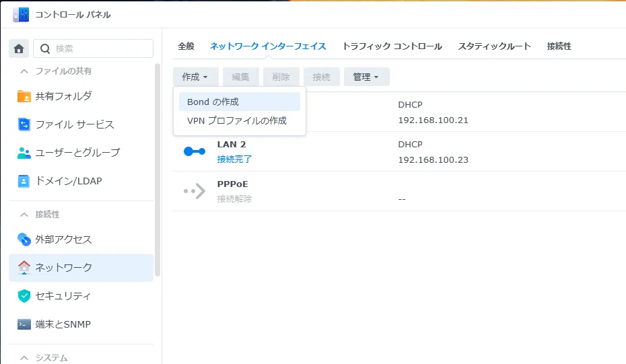Open the セキュリティ shield icon
Screen dimensions: 626x364
[x=24, y=296]
